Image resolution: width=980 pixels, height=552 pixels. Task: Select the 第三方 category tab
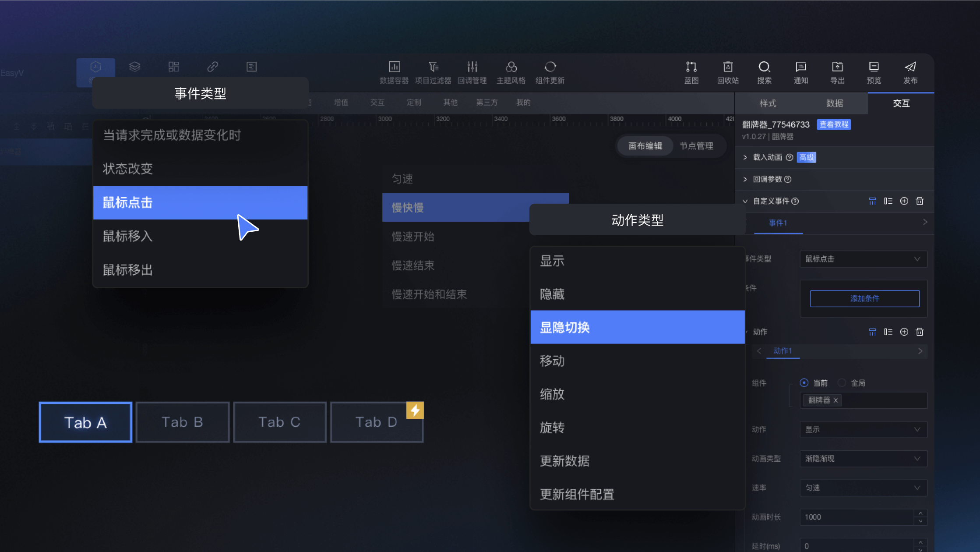[x=487, y=103]
